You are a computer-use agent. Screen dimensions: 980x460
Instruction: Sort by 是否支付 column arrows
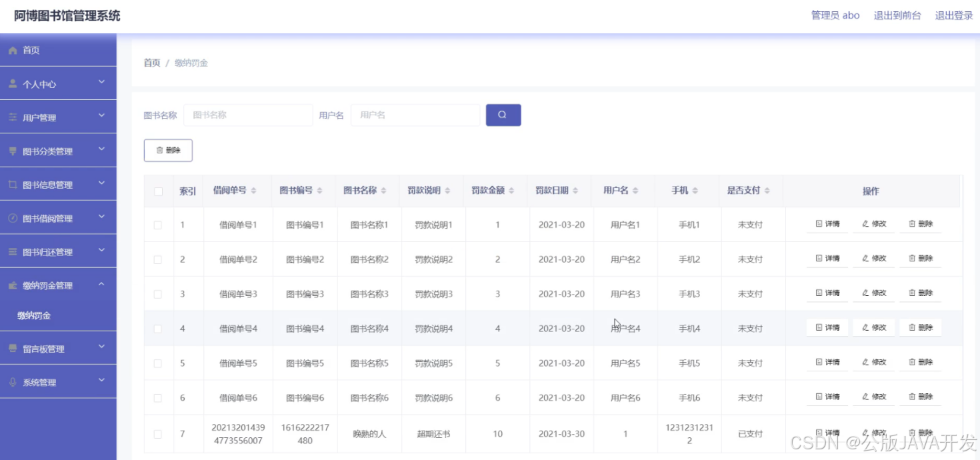coord(767,191)
